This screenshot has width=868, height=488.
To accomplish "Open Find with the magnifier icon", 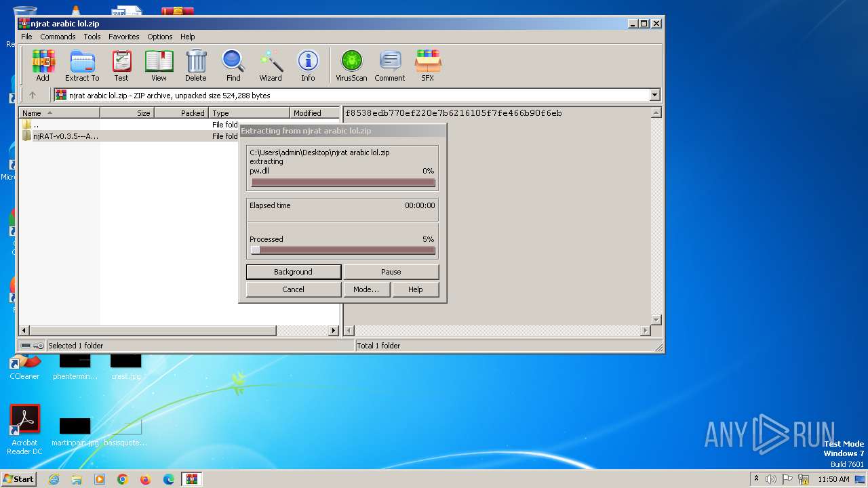I will pos(233,66).
